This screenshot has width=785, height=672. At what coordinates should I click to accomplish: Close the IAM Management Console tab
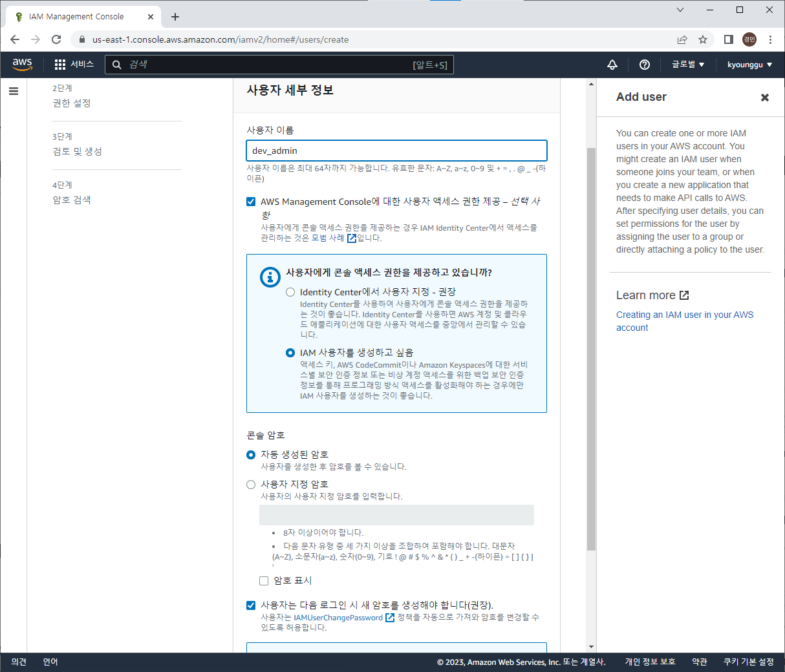pyautogui.click(x=151, y=17)
